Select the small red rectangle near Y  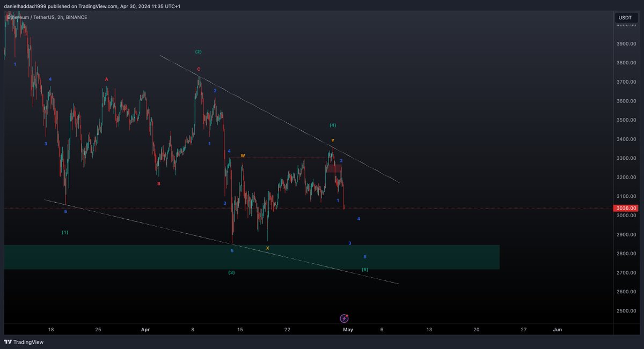point(333,168)
